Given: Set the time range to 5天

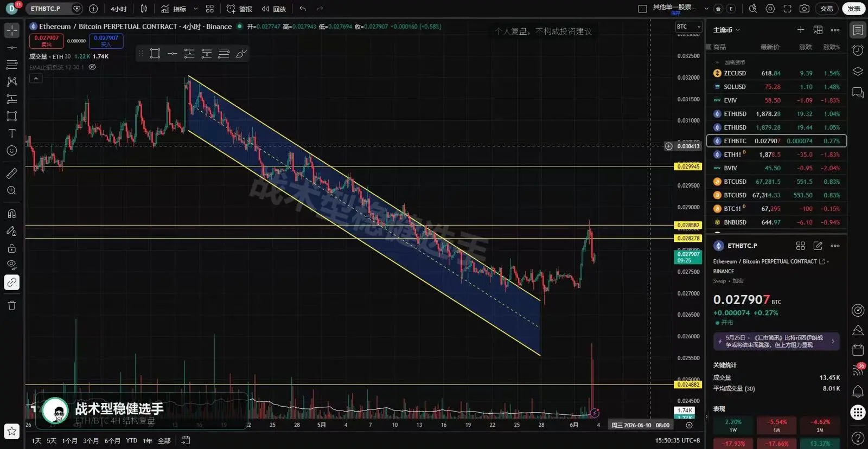Looking at the screenshot, I should click(52, 441).
